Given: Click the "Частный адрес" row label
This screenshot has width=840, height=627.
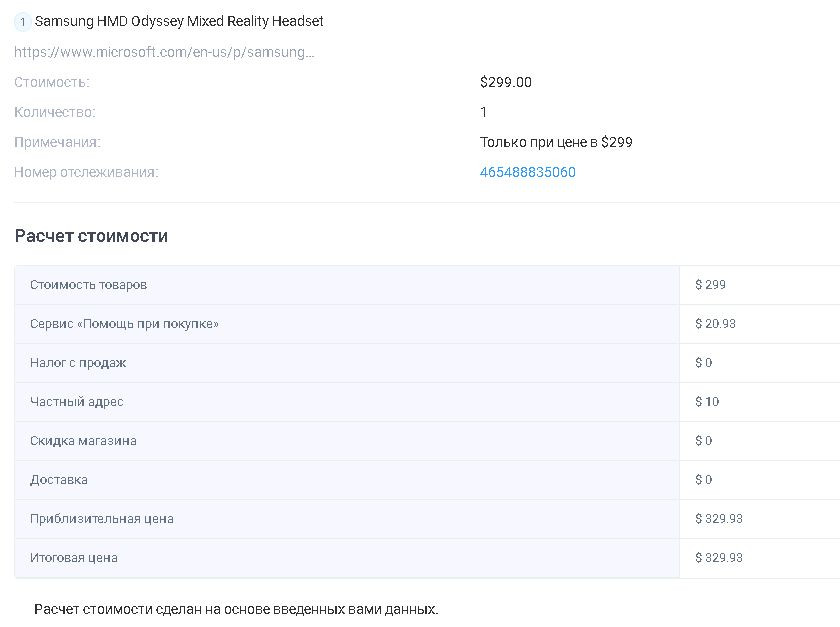Looking at the screenshot, I should click(77, 402).
